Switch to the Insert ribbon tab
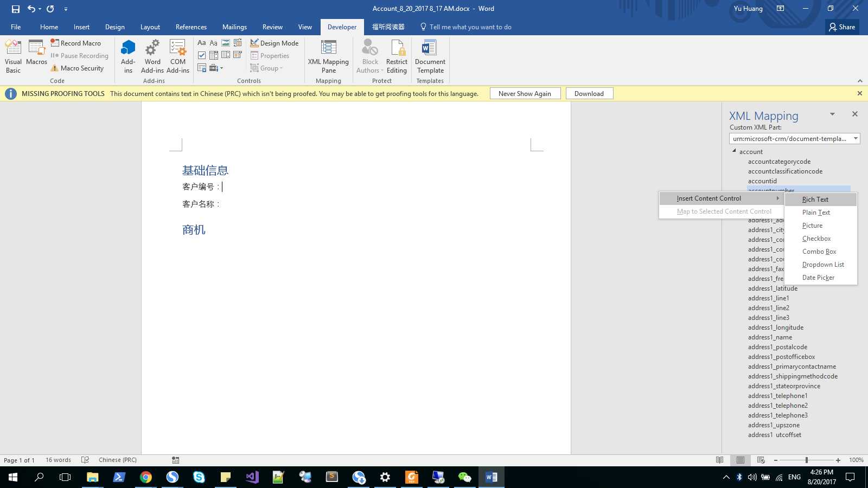868x488 pixels. pos(81,27)
